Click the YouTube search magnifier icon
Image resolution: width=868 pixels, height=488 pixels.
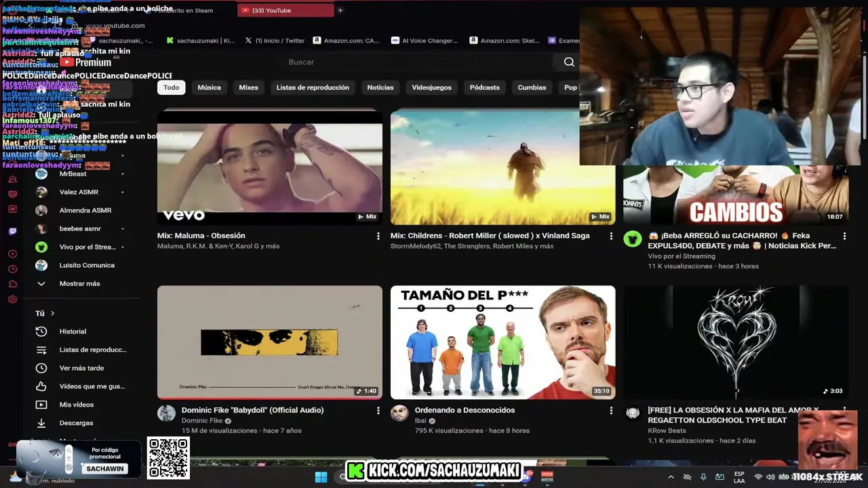[x=569, y=62]
